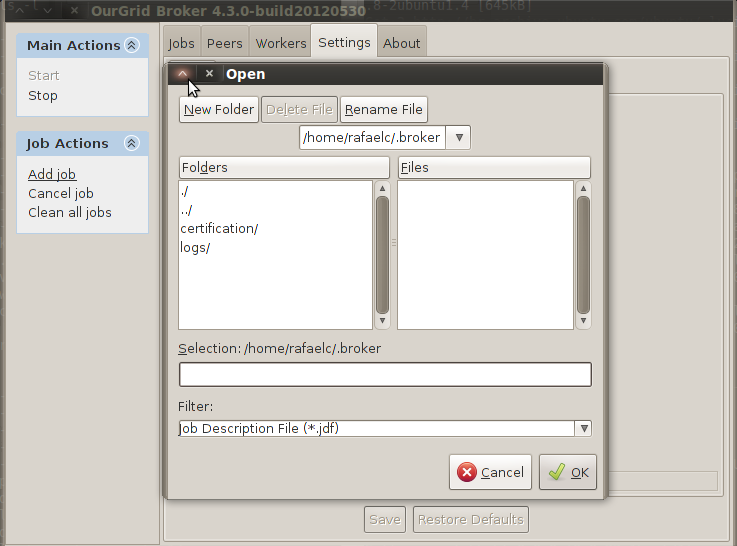Choose Clean all jobs action
This screenshot has width=737, height=546.
[70, 212]
